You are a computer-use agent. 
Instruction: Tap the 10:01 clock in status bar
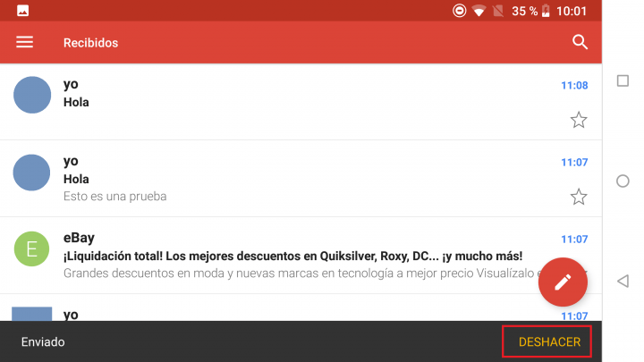pos(572,11)
